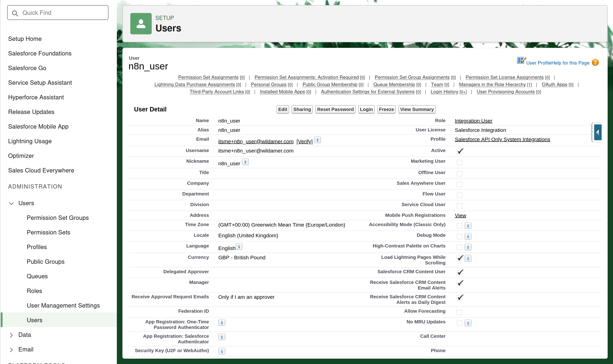Click the magnifier icon in Quick Find

tap(15, 13)
